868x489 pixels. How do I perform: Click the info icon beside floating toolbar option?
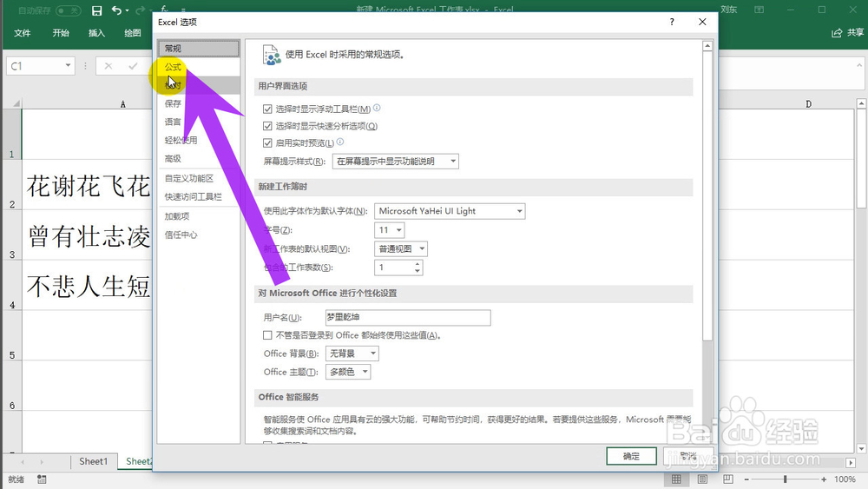377,108
